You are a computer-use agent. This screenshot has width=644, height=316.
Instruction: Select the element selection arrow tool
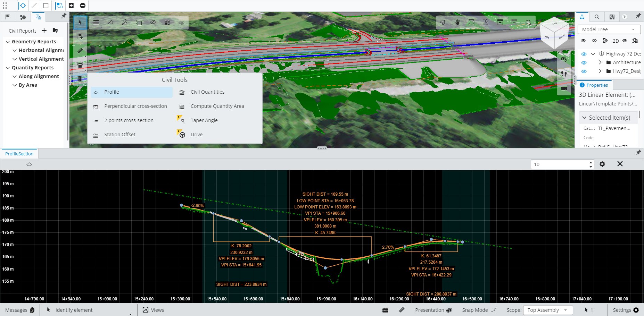click(80, 22)
